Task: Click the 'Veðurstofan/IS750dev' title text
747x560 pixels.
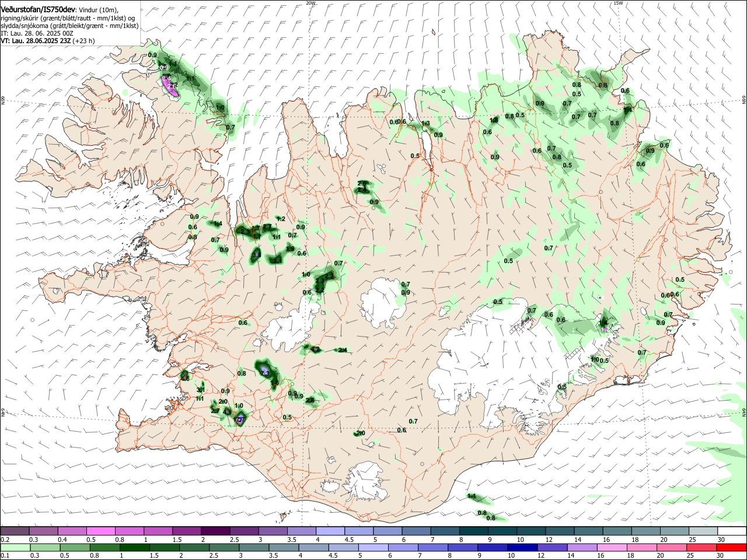Action: tap(37, 10)
